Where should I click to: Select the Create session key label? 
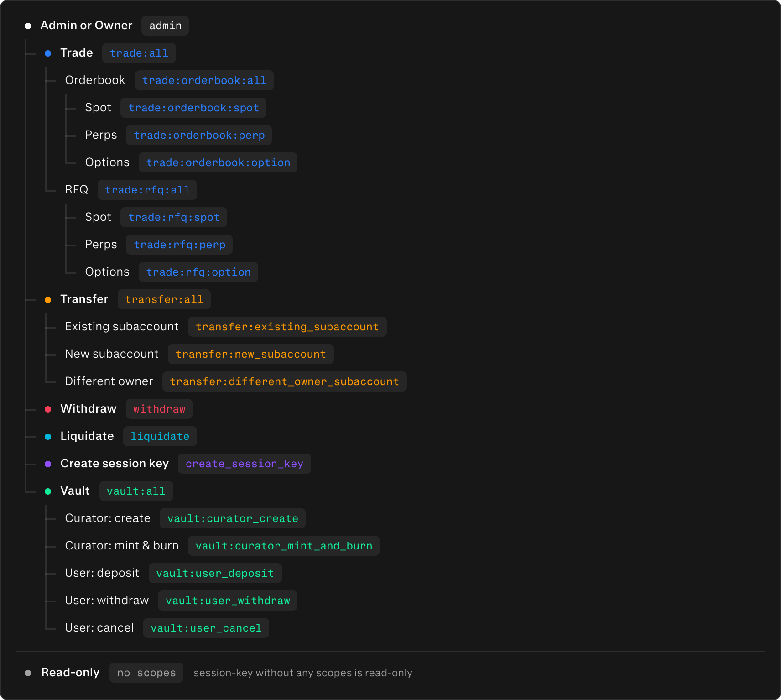pyautogui.click(x=115, y=464)
